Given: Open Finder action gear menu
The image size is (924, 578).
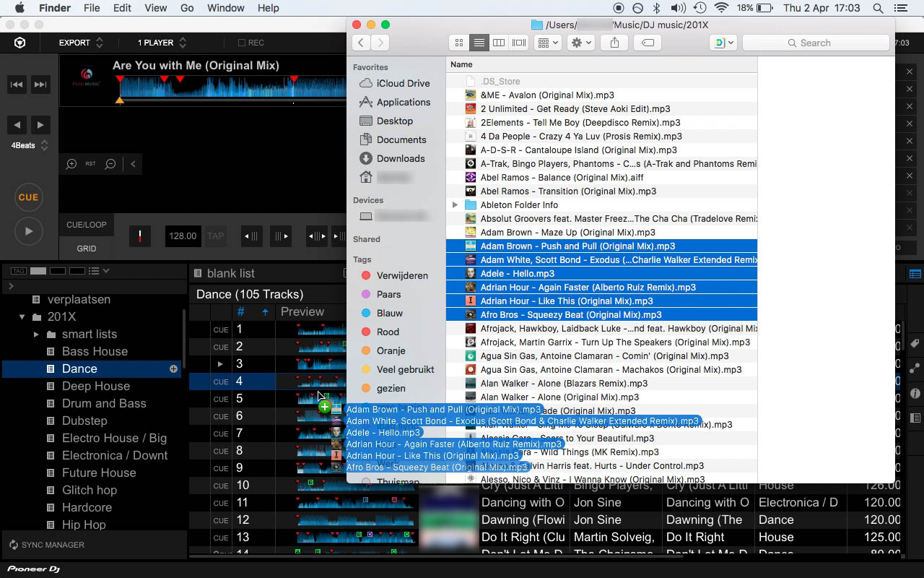Looking at the screenshot, I should (x=581, y=43).
